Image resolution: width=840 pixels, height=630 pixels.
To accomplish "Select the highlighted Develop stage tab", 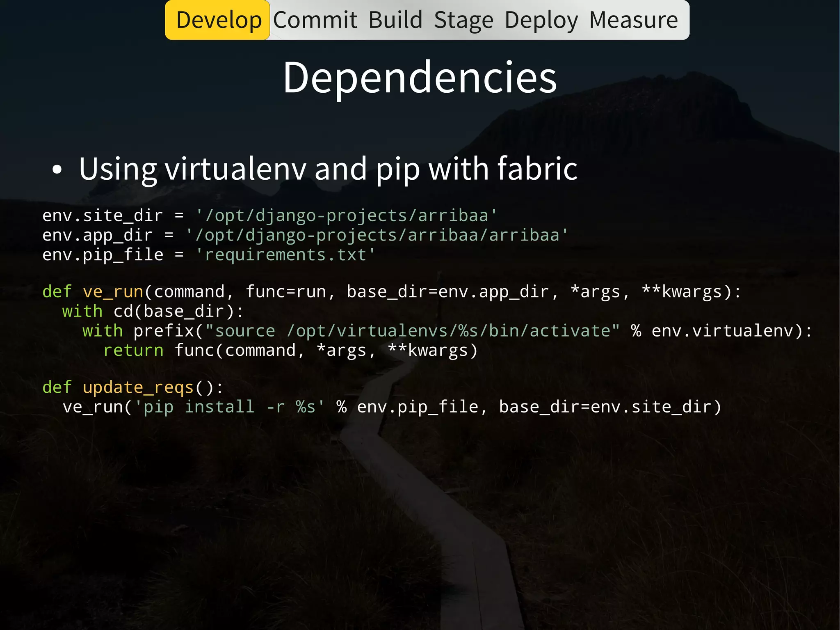I will click(217, 20).
